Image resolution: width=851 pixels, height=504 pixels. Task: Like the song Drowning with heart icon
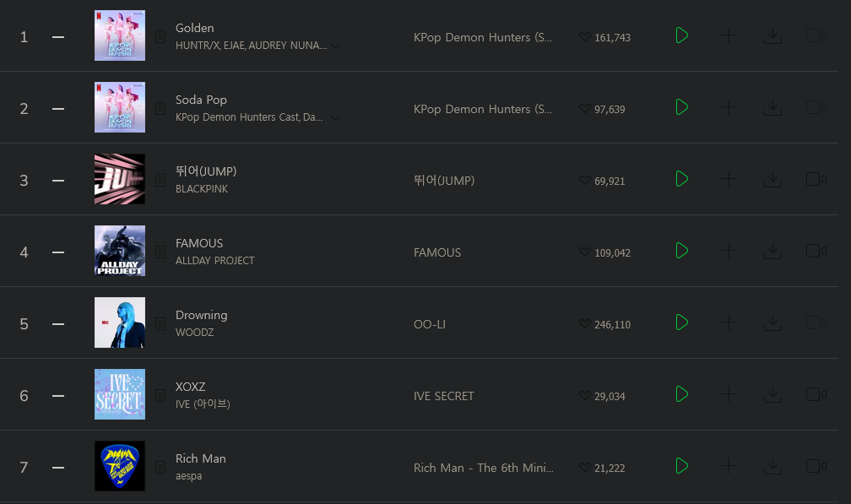pos(584,324)
